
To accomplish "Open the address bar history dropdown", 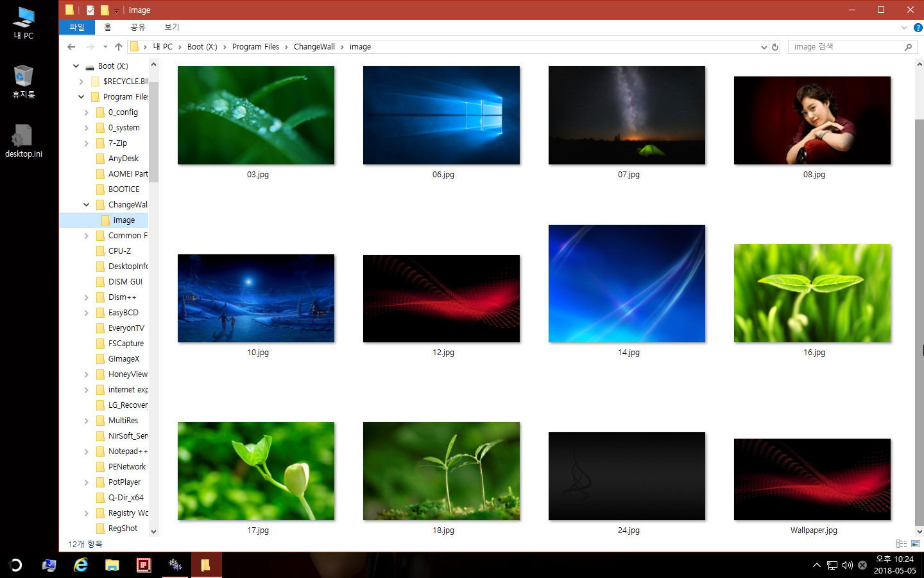I will tap(764, 47).
